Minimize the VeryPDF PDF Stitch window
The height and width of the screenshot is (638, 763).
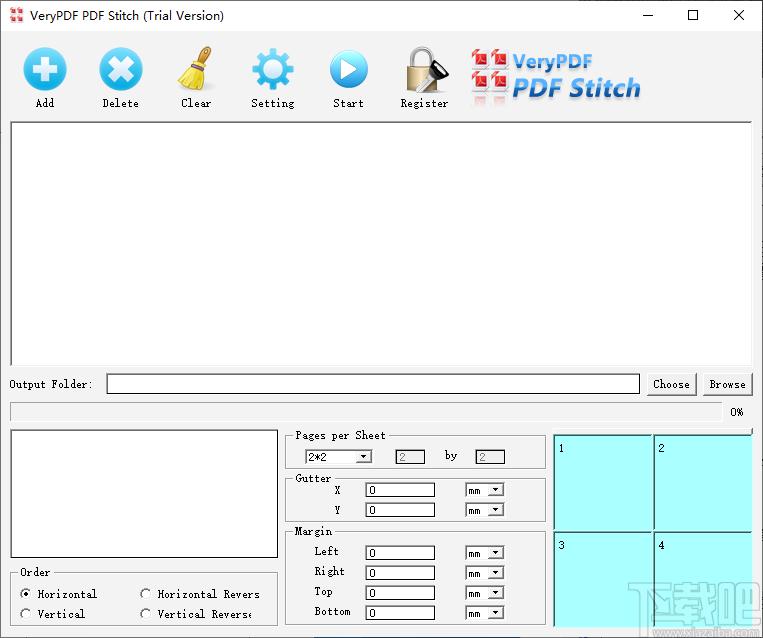[648, 15]
